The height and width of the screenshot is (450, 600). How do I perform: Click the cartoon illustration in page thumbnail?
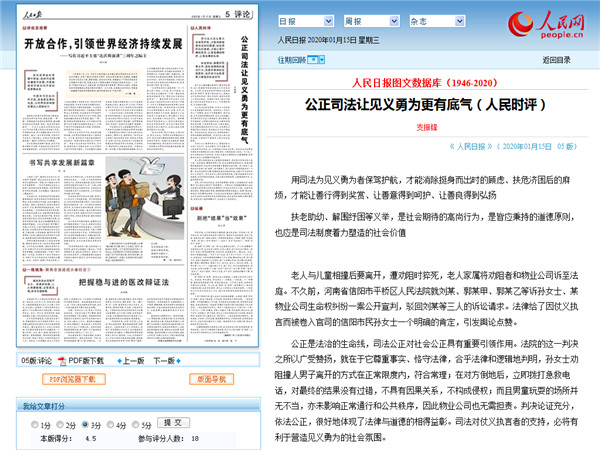(x=144, y=198)
